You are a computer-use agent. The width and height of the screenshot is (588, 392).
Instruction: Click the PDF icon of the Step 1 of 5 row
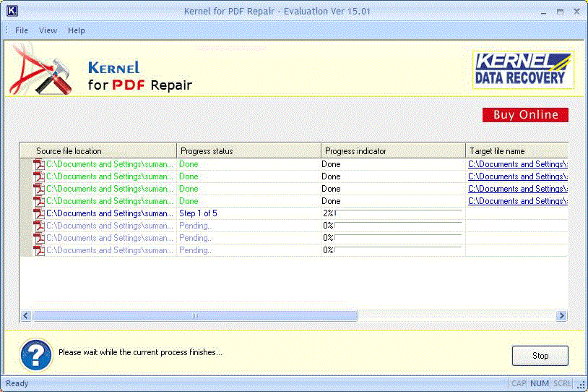tap(39, 214)
